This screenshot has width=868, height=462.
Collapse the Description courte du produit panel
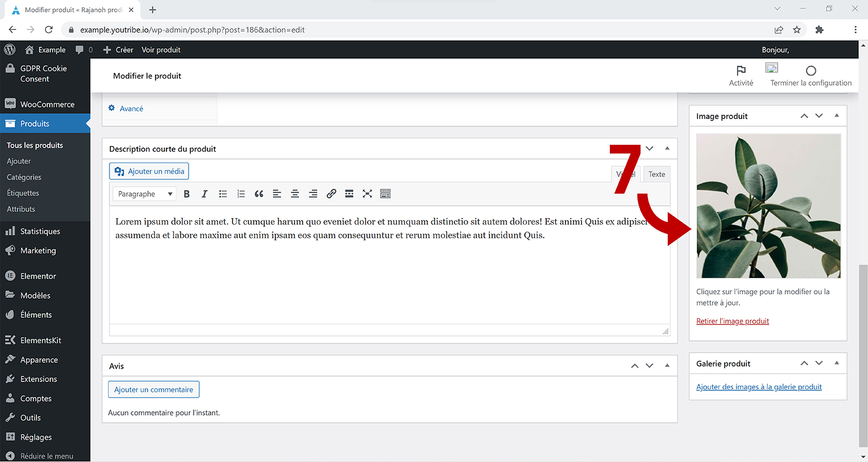[667, 148]
